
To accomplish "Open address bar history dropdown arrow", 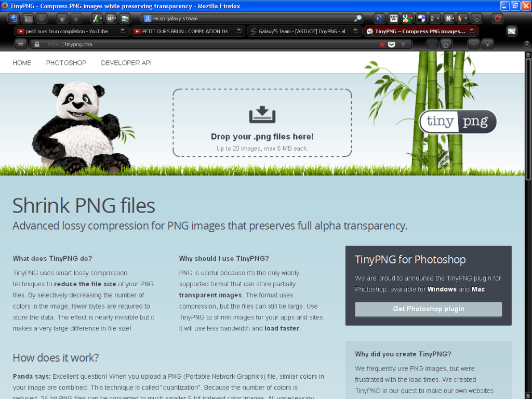I will click(403, 44).
